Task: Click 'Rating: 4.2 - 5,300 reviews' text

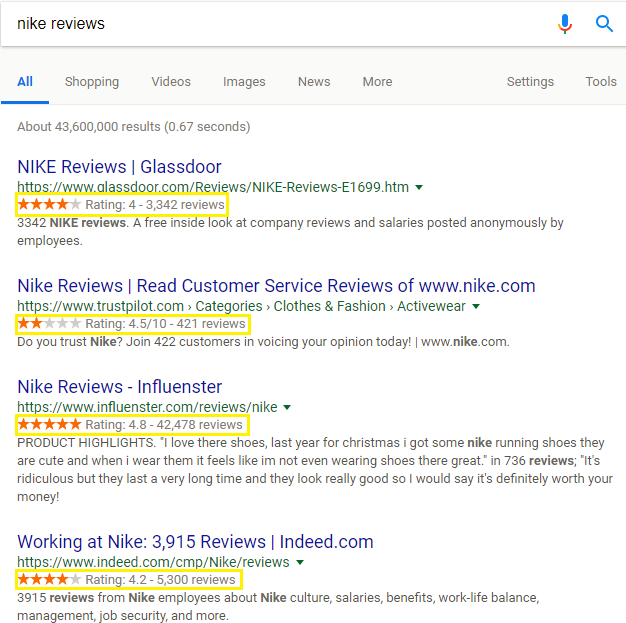Action: click(160, 579)
